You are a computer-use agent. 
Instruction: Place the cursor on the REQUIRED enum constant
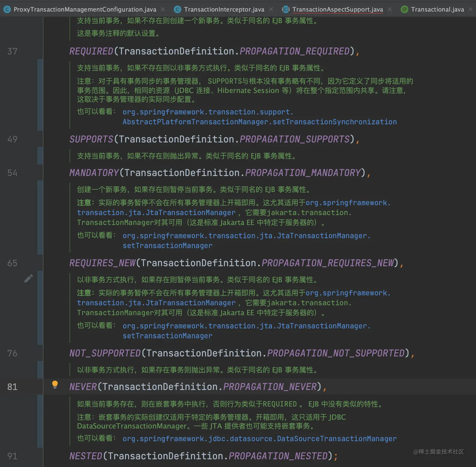[x=91, y=51]
